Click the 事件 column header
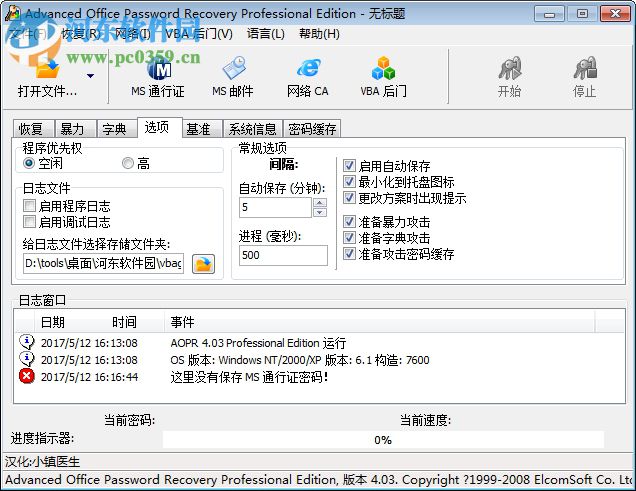636x491 pixels. click(182, 322)
